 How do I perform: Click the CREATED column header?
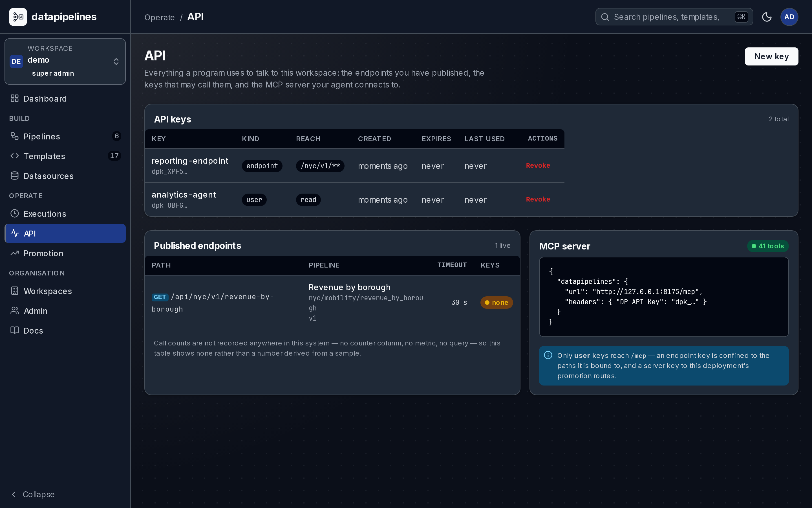pos(374,139)
